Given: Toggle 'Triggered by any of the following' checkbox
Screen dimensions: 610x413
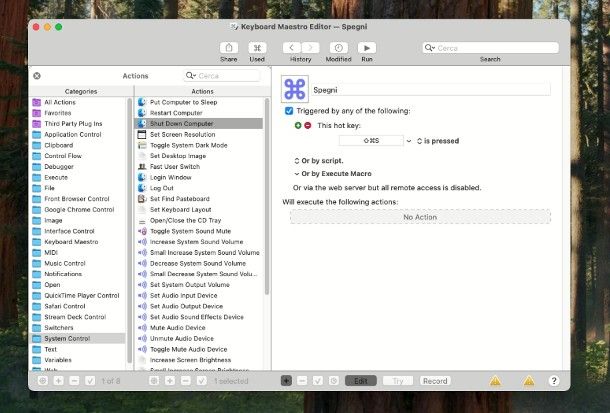Looking at the screenshot, I should point(289,111).
